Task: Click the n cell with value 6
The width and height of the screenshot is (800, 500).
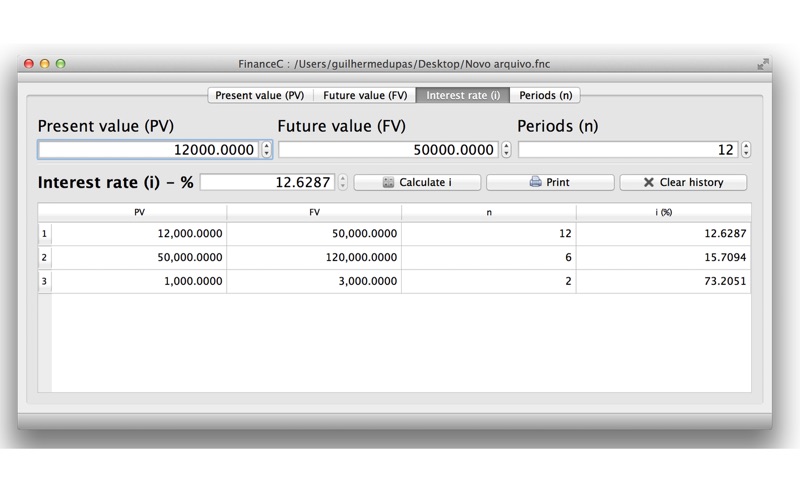Action: 489,258
